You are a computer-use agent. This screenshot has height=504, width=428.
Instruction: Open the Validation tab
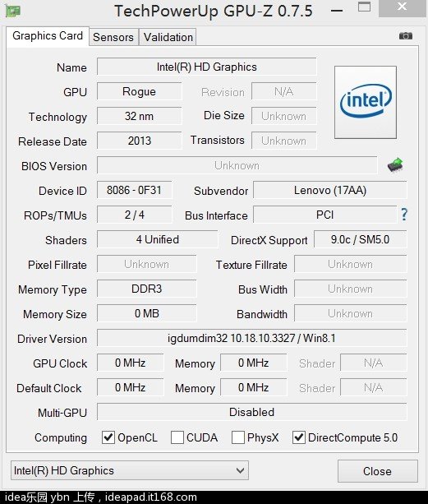[x=168, y=37]
